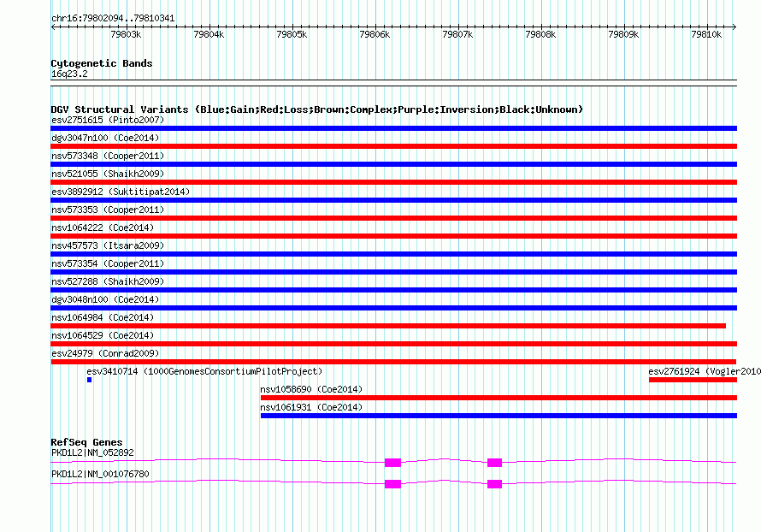Click the small blue esv3410714 variant marker
761x532 pixels.
tap(89, 380)
